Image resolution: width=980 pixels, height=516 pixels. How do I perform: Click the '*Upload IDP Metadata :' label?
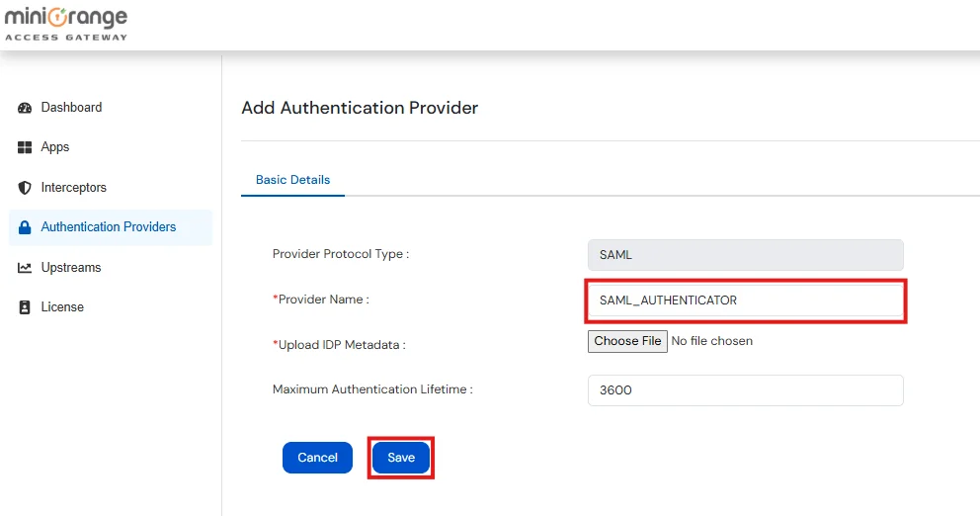point(339,345)
